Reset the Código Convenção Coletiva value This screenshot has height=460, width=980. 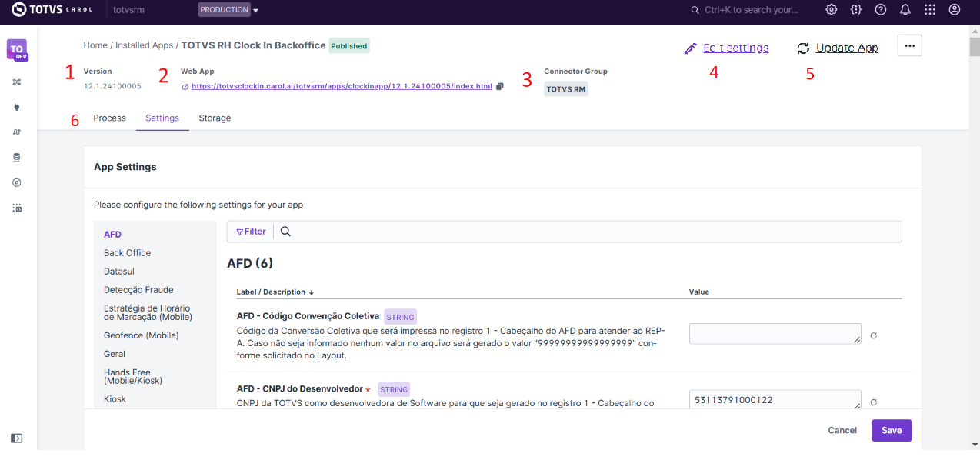point(874,335)
